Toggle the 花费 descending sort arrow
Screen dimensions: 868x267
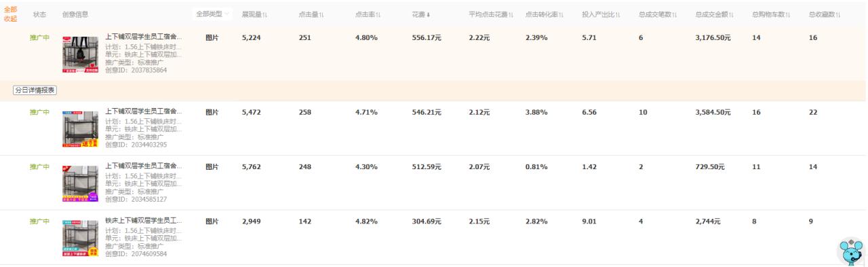coord(428,15)
